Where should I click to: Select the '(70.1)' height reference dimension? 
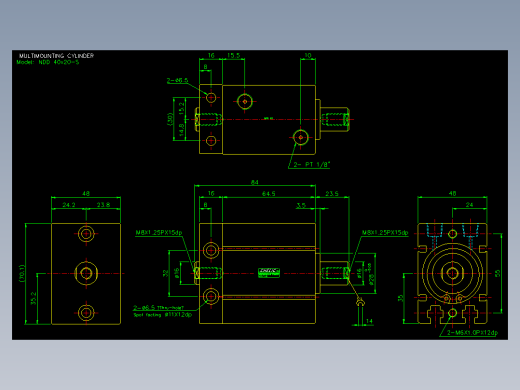(x=22, y=273)
